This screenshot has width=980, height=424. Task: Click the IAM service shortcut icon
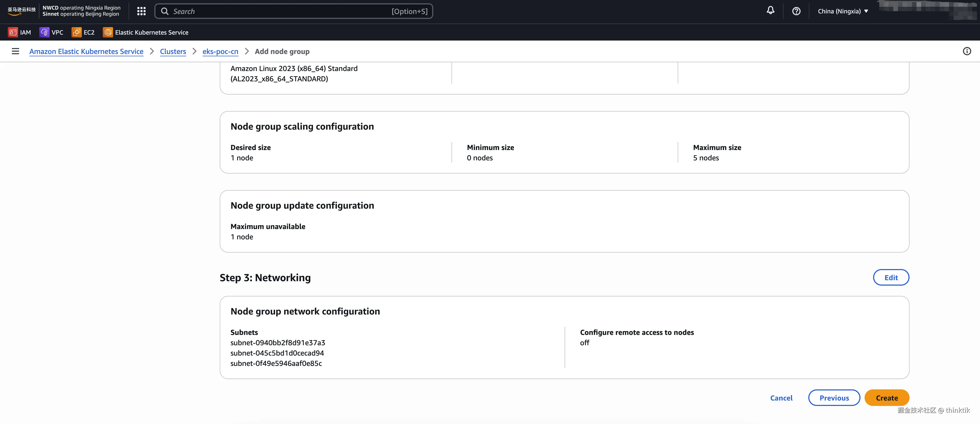pos(13,32)
